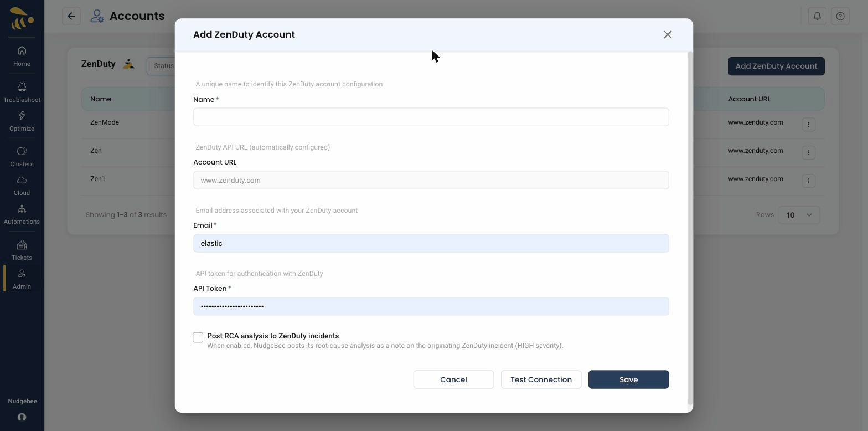This screenshot has height=431, width=868.
Task: Enable Post RCA analysis to ZenDuty incidents
Action: [198, 337]
